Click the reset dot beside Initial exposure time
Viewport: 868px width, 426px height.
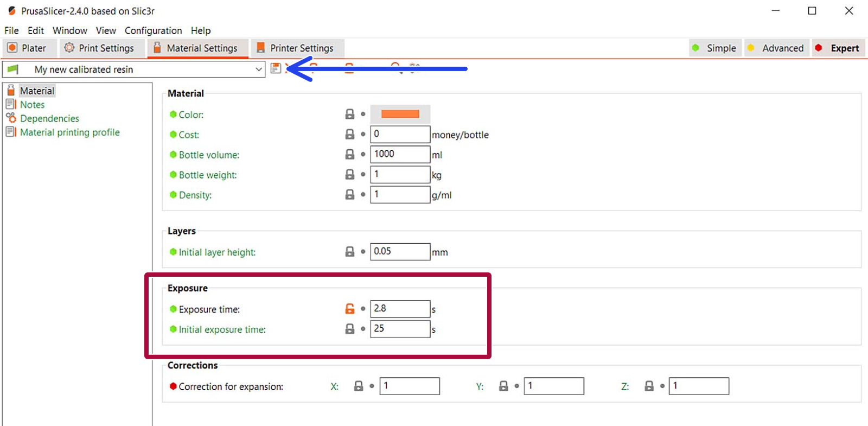point(363,329)
